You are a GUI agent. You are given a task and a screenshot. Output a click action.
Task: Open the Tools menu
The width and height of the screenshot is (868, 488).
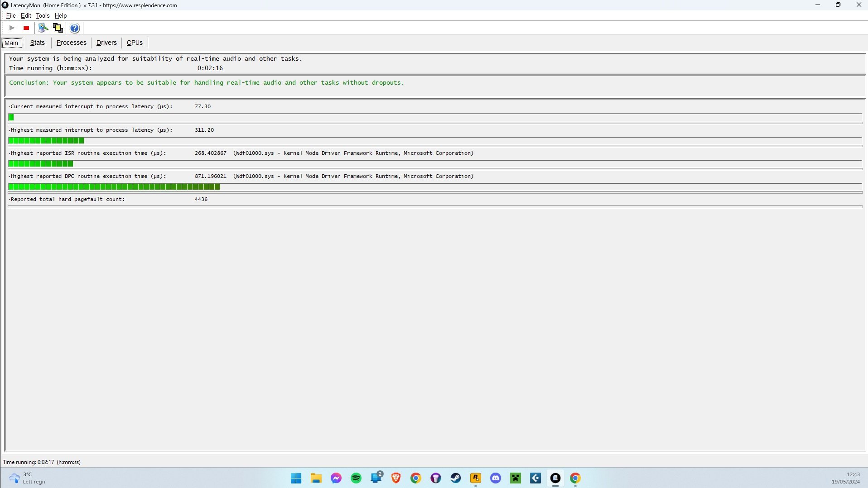[43, 15]
